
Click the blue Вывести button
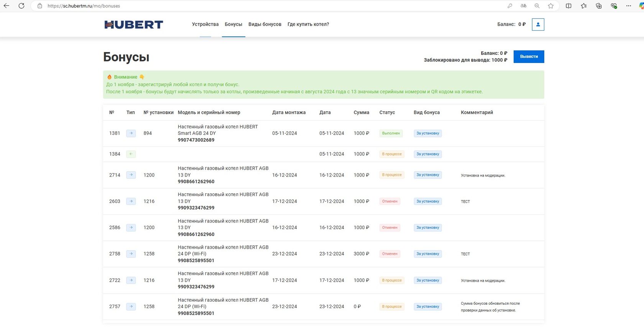click(x=529, y=56)
